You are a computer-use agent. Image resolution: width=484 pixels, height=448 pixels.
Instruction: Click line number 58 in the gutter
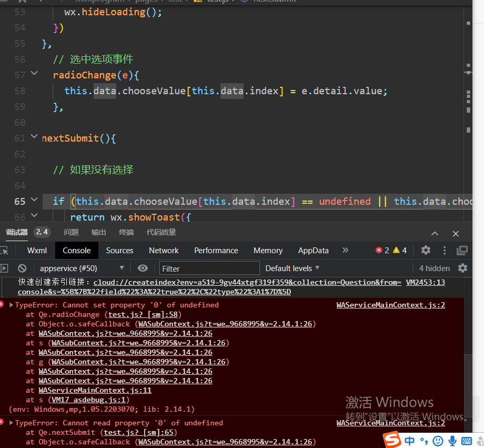coord(20,91)
